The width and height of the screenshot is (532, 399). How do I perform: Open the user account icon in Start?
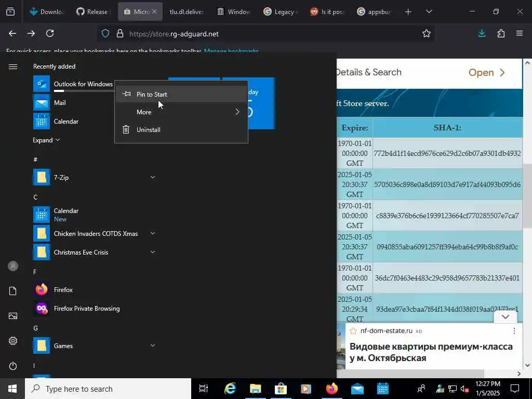pyautogui.click(x=13, y=266)
